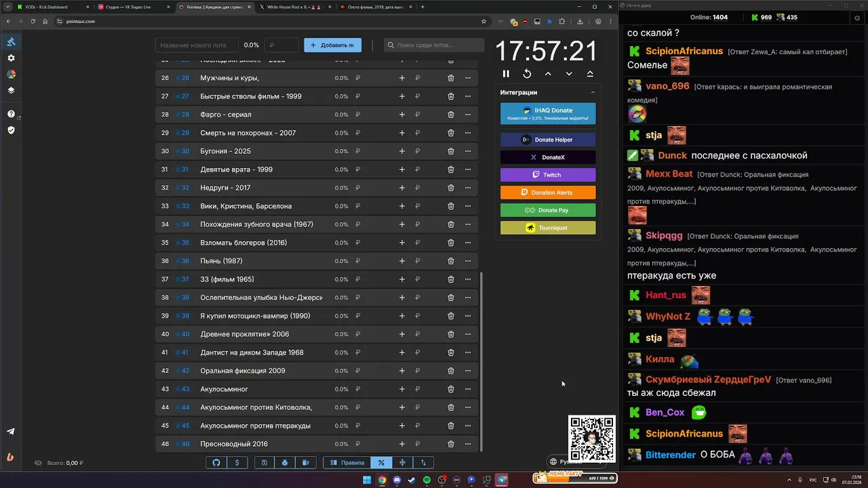Open the auction gavel icon in sidebar
The width and height of the screenshot is (868, 488).
point(11,42)
